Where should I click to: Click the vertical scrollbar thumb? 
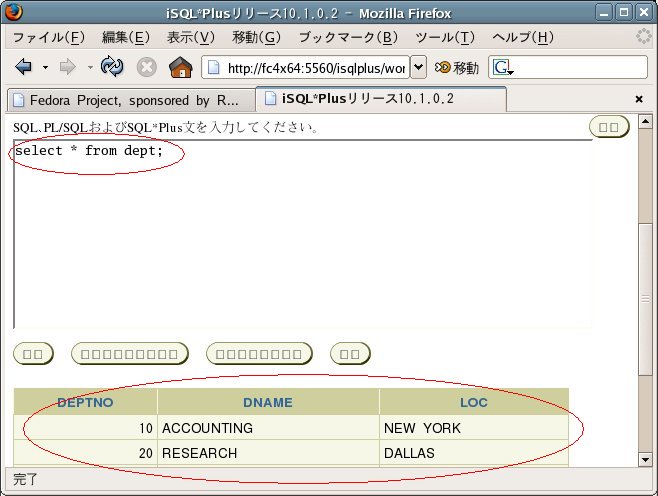tap(645, 299)
